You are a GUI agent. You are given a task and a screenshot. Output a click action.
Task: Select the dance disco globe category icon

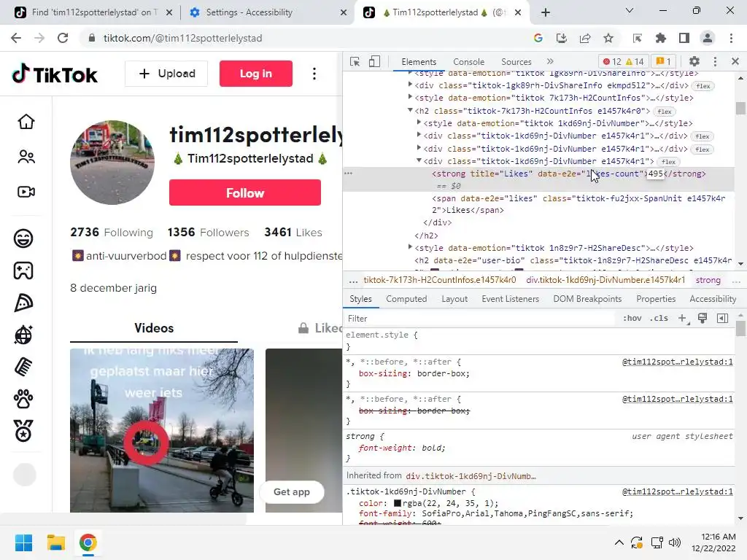[23, 335]
